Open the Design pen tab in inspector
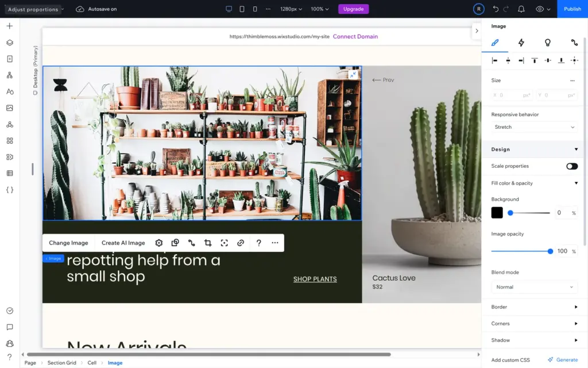588x368 pixels. coord(495,43)
